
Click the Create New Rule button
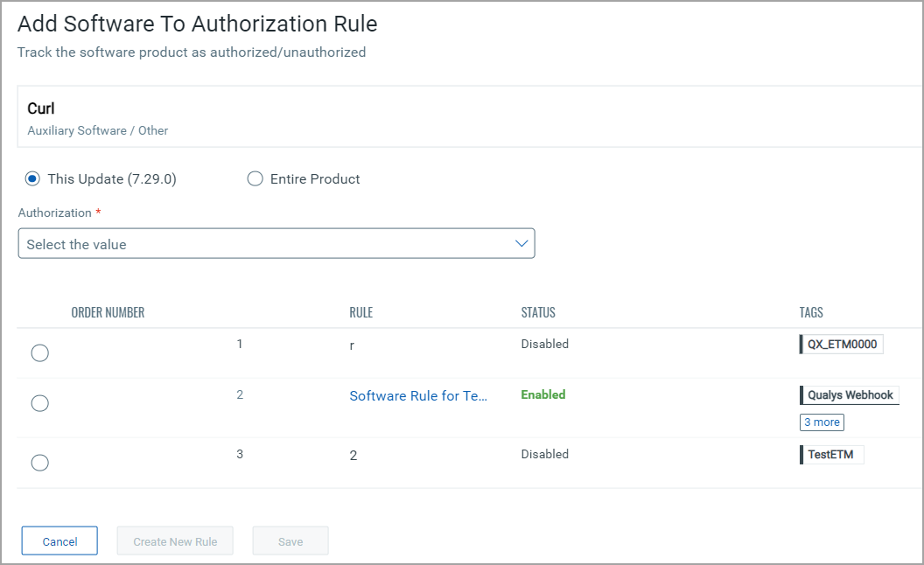175,541
